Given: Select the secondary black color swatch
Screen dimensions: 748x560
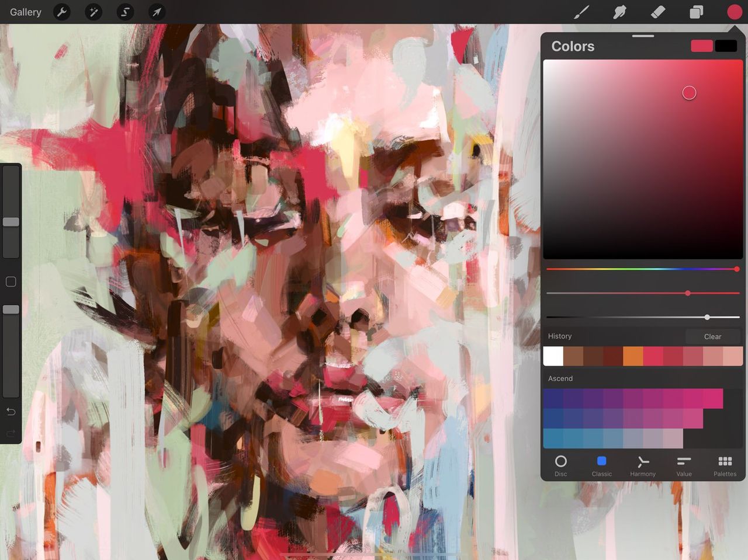Looking at the screenshot, I should click(x=726, y=46).
